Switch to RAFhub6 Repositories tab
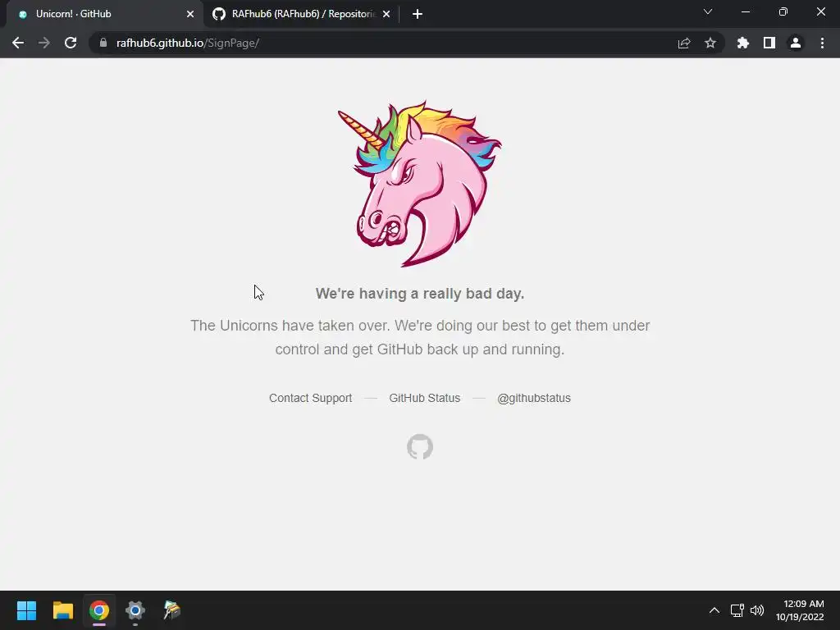The image size is (840, 630). [x=300, y=14]
